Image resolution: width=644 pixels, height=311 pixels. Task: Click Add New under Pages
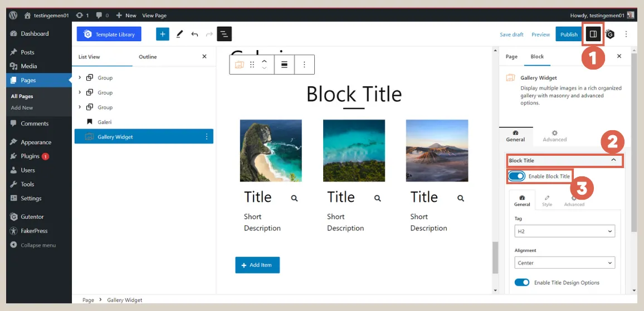[x=22, y=107]
